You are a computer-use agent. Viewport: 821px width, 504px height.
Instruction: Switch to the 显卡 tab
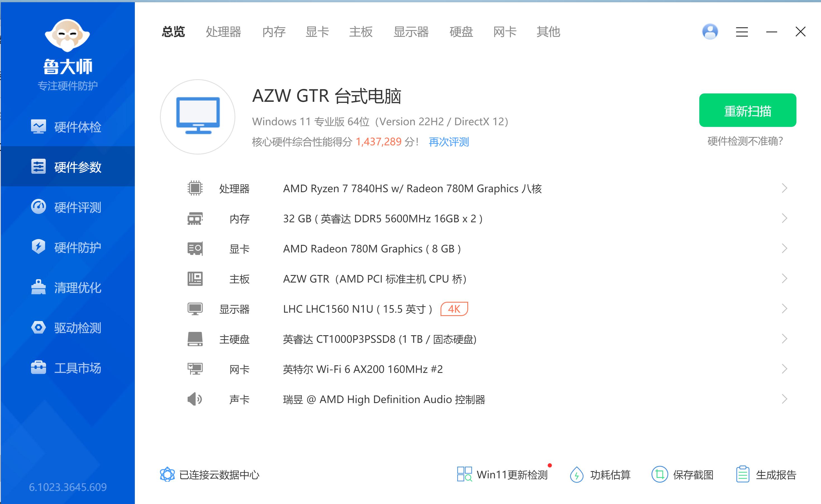tap(317, 32)
